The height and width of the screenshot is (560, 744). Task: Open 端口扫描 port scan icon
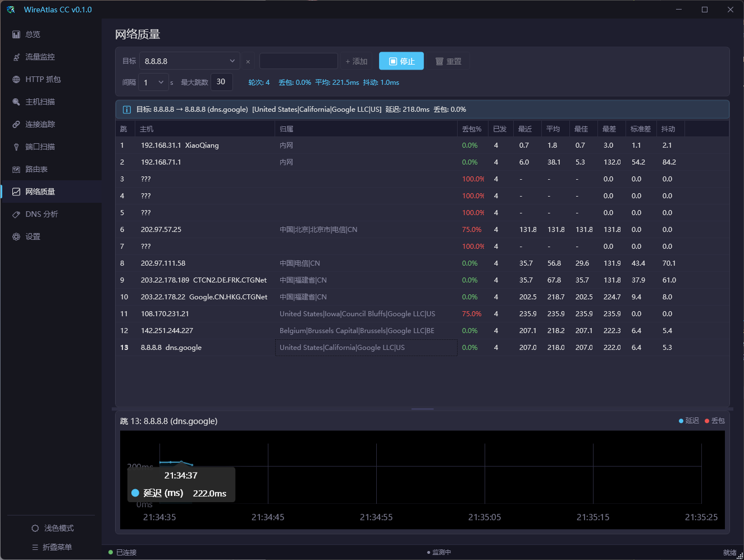(x=16, y=147)
